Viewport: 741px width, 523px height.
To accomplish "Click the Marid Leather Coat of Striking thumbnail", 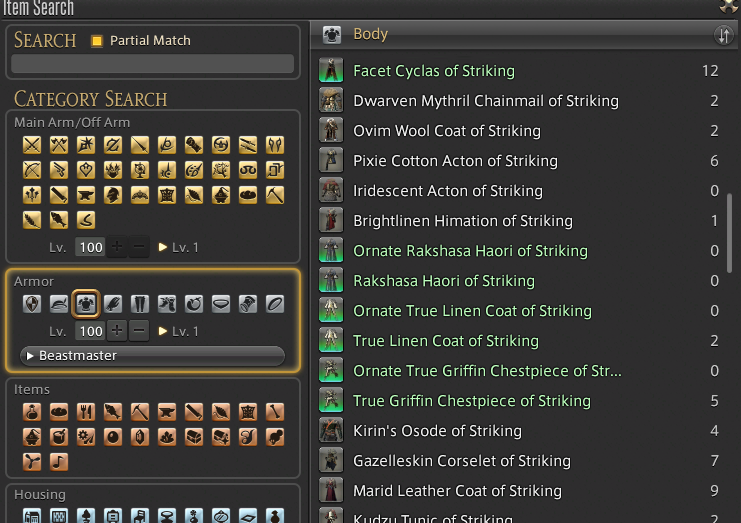I will [331, 490].
